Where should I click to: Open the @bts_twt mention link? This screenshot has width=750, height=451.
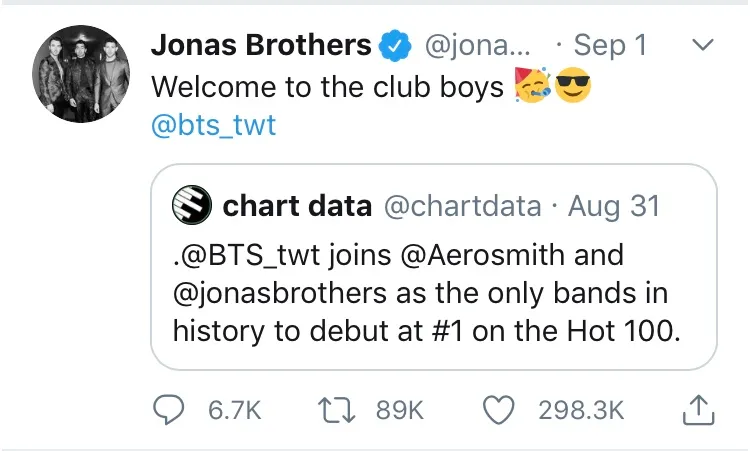coord(213,128)
